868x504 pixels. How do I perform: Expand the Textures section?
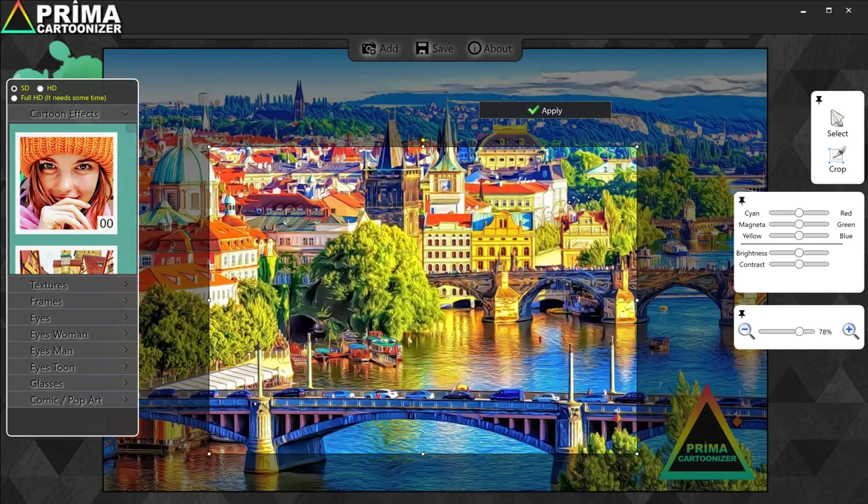click(73, 285)
